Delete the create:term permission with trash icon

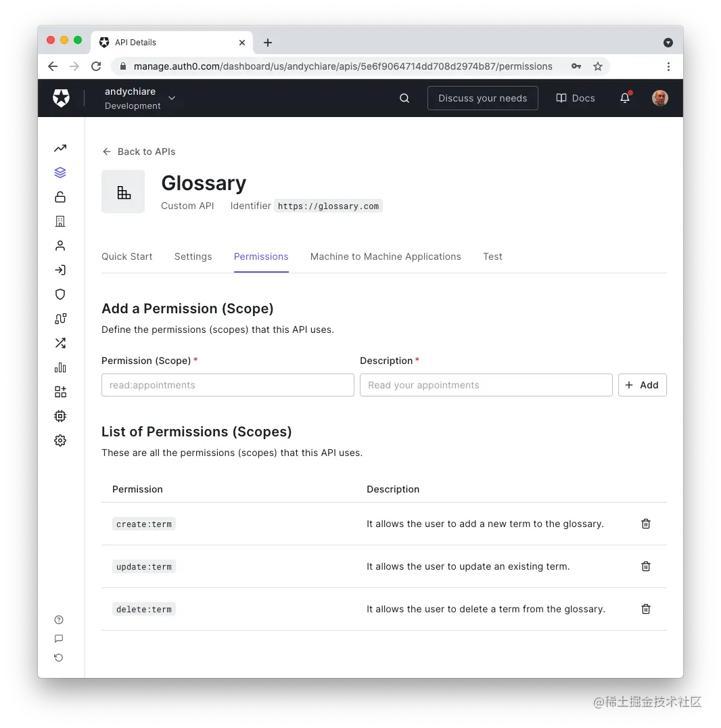(x=645, y=523)
